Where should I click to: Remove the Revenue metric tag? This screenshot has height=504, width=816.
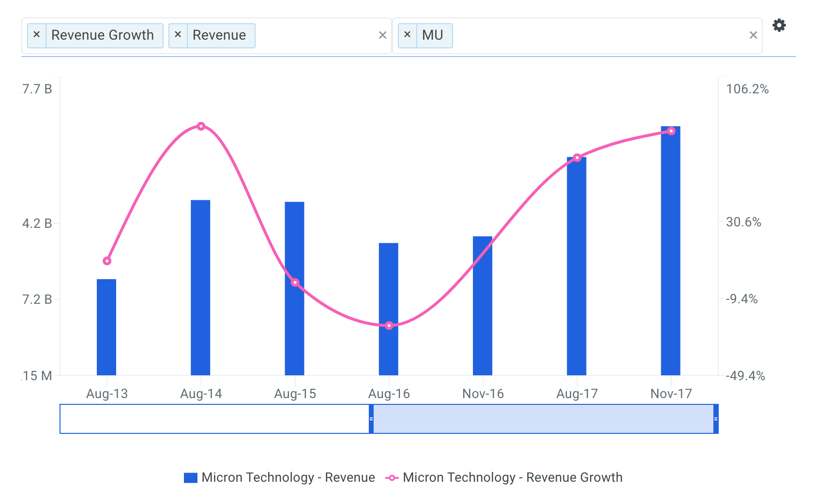178,35
